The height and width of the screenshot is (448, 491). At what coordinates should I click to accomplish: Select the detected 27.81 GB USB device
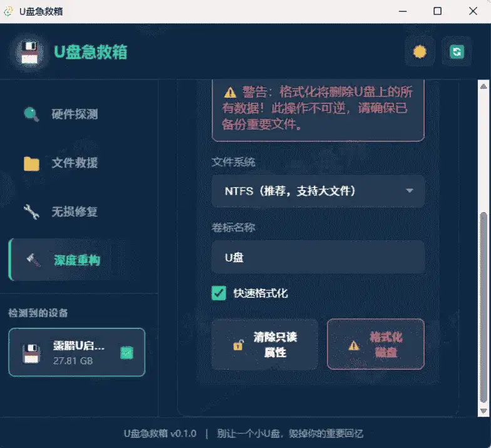pyautogui.click(x=76, y=352)
